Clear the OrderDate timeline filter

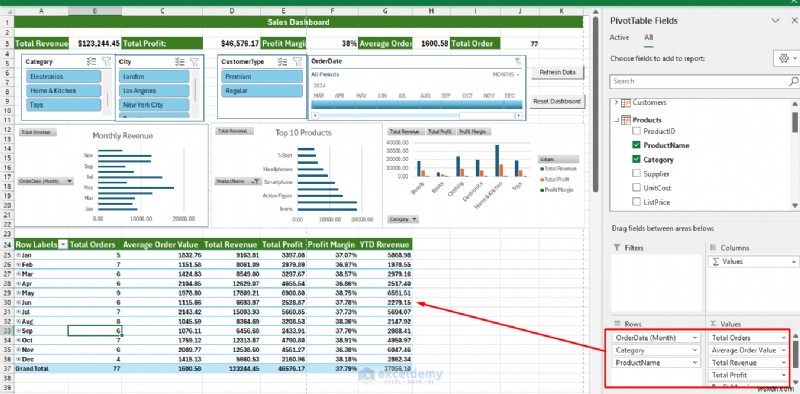click(x=518, y=61)
